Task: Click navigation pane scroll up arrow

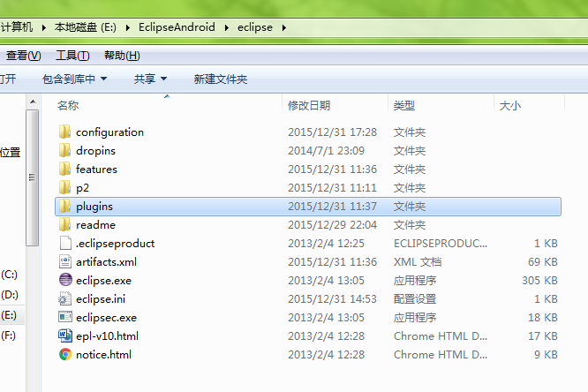Action: coord(33,102)
